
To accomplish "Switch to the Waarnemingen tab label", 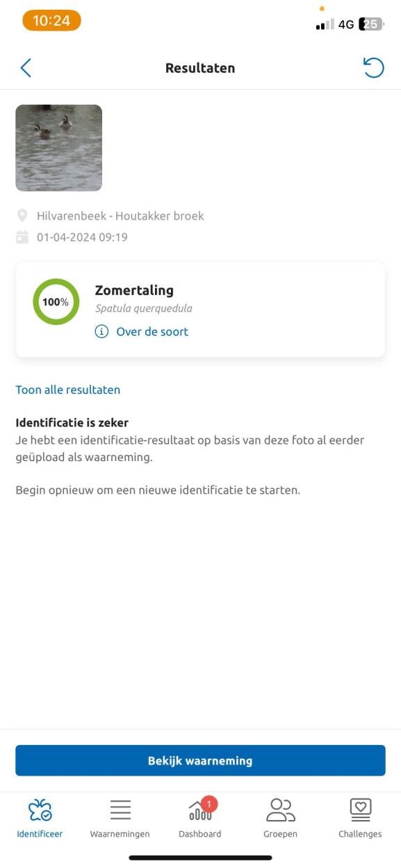I will 120,834.
